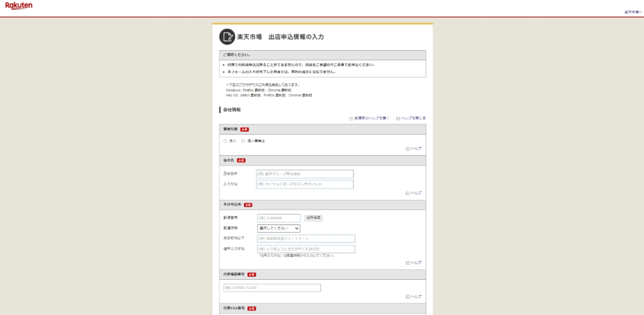
Task: Select the 個人事業主 radio button
Action: coord(243,141)
